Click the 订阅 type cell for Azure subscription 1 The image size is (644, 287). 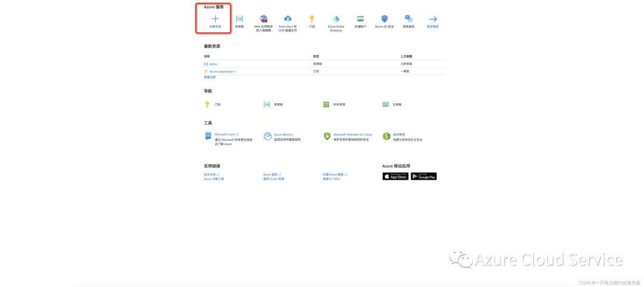pos(316,72)
